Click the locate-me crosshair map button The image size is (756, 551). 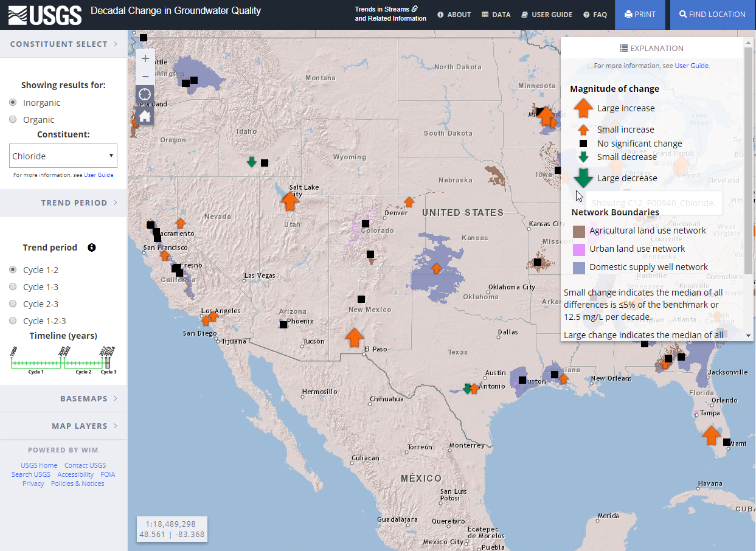[x=145, y=95]
